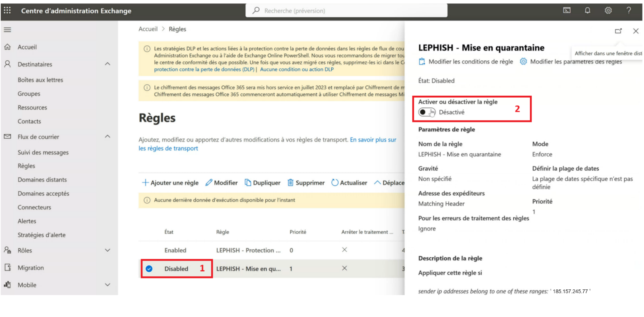The height and width of the screenshot is (317, 644).
Task: Expand the Mobile navigation section
Action: [x=108, y=285]
